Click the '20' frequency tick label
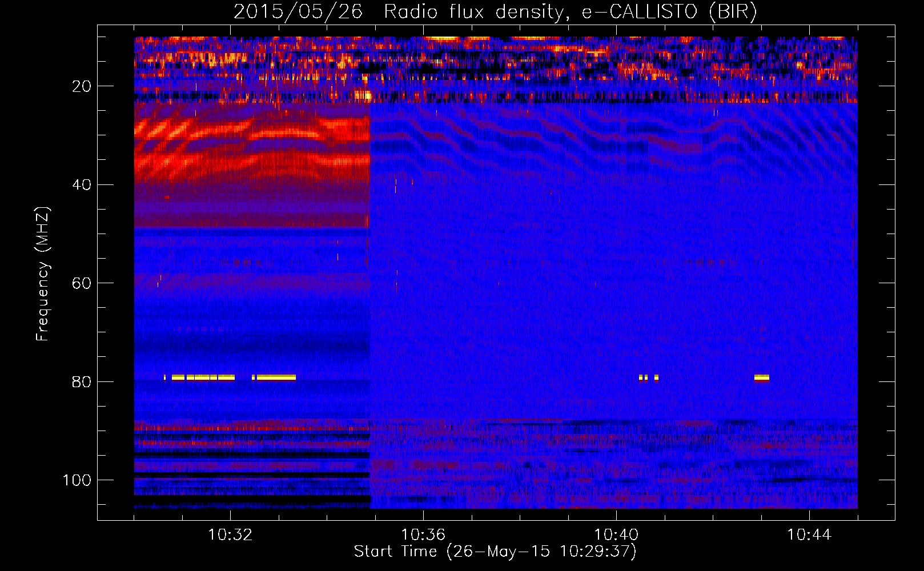This screenshot has width=924, height=571. click(82, 86)
